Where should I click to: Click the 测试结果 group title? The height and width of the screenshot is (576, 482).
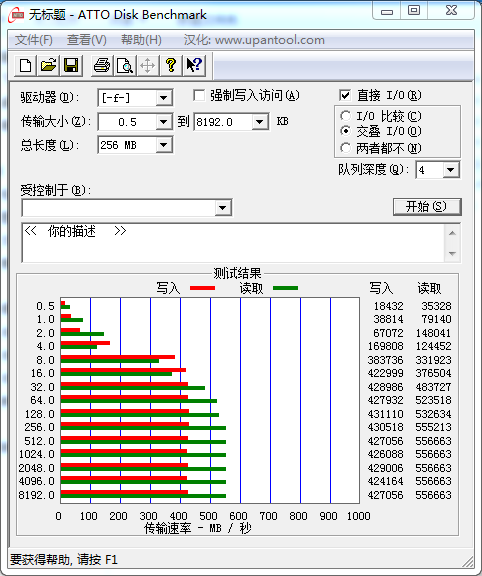(237, 273)
